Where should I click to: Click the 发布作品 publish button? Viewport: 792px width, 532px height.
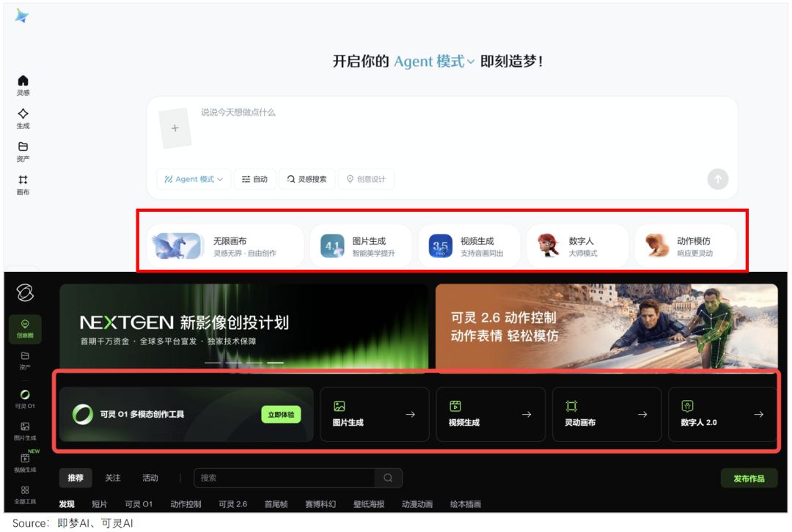[x=748, y=478]
